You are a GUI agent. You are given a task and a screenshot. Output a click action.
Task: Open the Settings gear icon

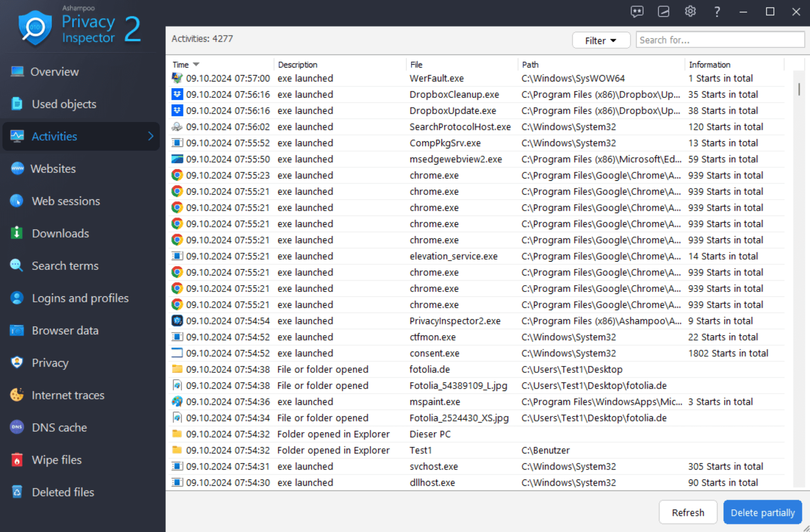click(x=690, y=11)
